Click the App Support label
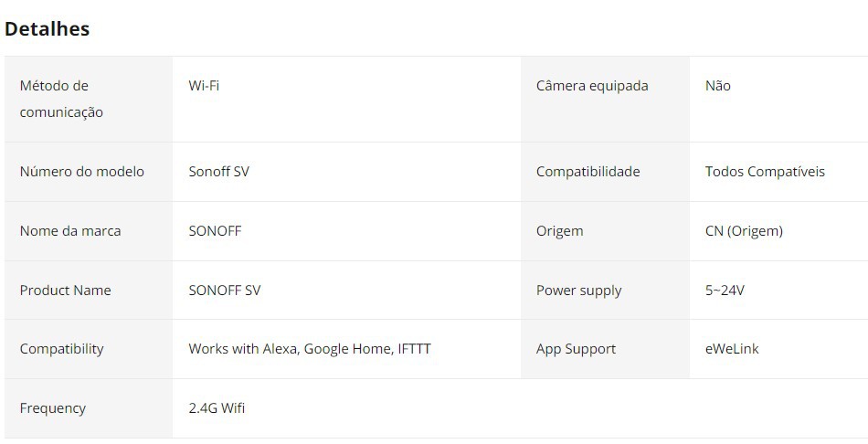The image size is (868, 444). click(x=576, y=349)
